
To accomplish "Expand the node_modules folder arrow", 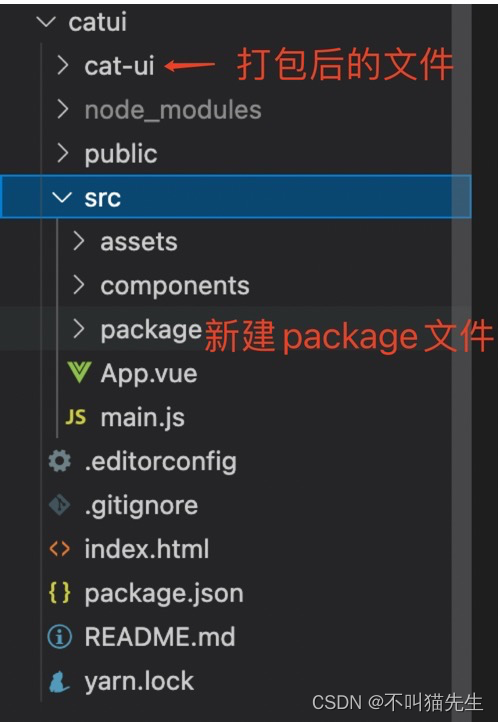I will pos(63,110).
